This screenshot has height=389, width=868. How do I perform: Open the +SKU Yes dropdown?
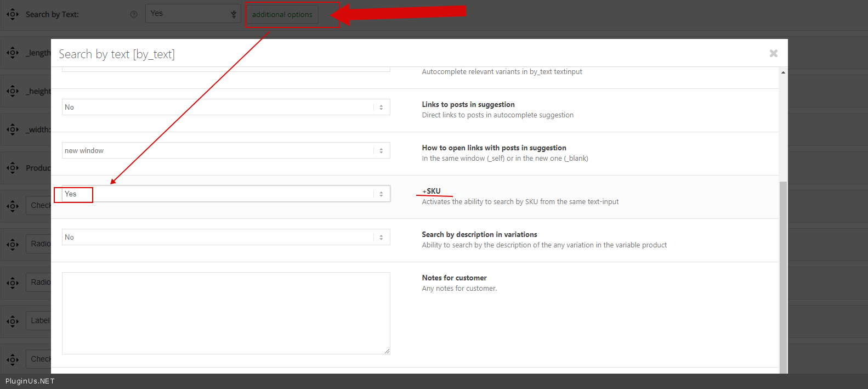pyautogui.click(x=225, y=194)
